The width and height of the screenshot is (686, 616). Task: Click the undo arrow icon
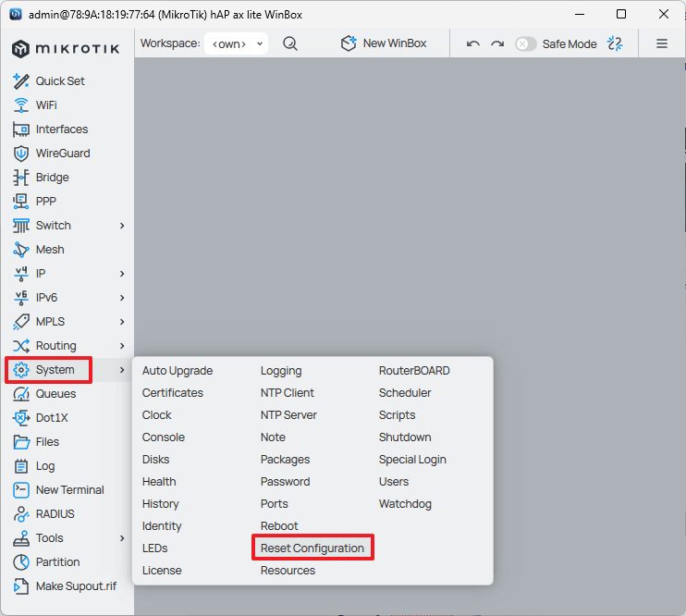pyautogui.click(x=473, y=43)
